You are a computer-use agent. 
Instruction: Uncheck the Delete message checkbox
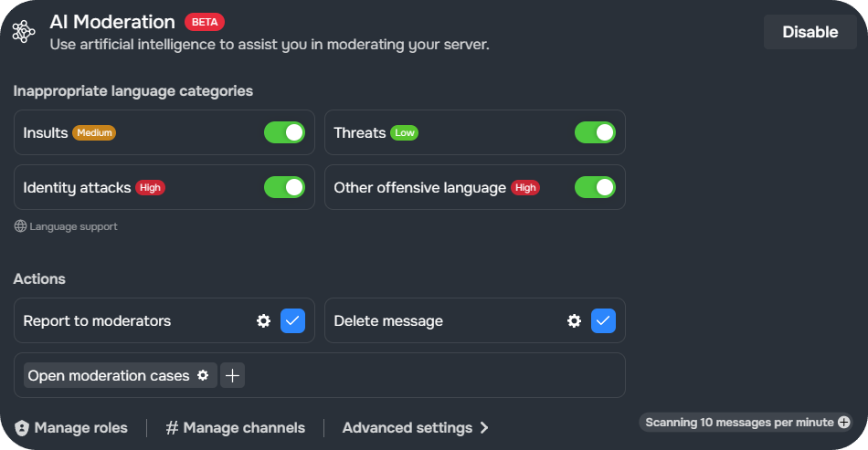click(x=603, y=320)
